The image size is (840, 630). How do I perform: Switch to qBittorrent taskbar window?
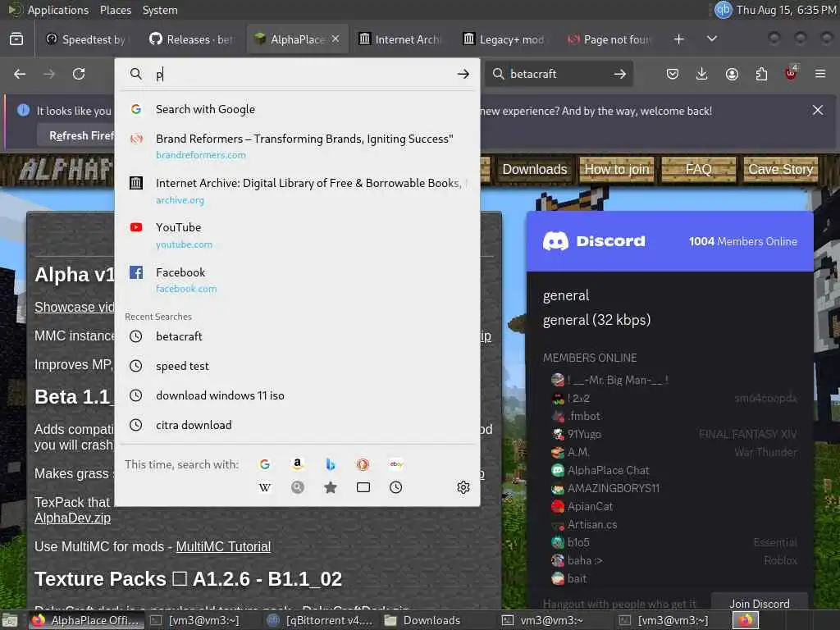tap(320, 620)
